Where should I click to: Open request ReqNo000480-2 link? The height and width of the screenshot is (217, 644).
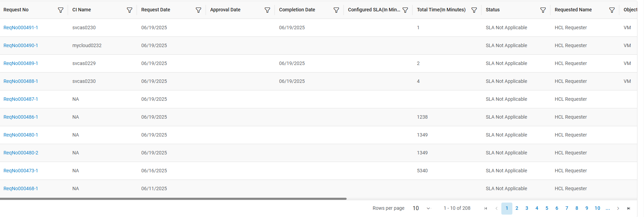[21, 153]
